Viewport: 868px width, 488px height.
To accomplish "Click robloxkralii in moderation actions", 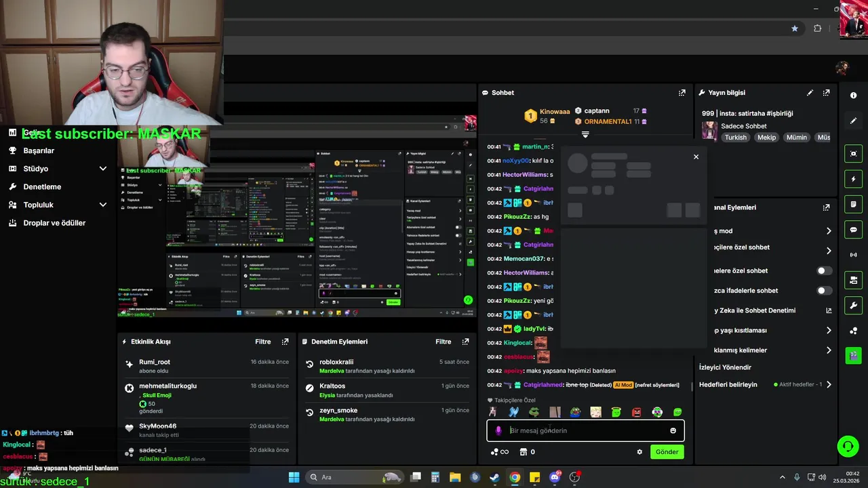I will click(x=336, y=362).
